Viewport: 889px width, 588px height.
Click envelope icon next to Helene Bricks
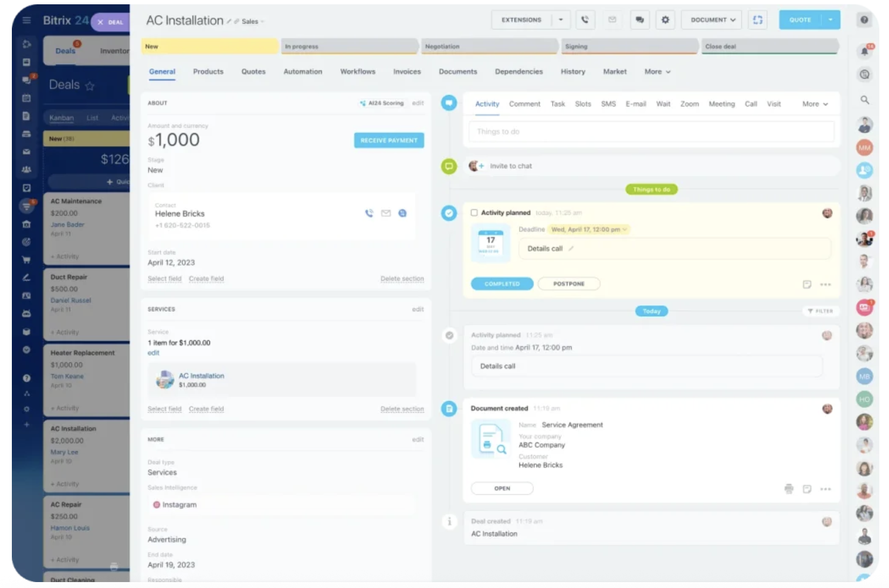(386, 213)
